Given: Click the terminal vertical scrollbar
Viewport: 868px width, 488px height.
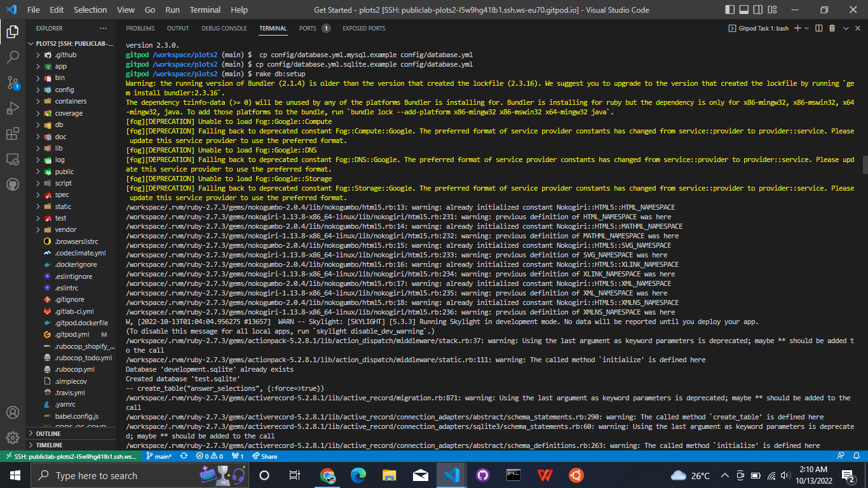Looking at the screenshot, I should pyautogui.click(x=865, y=166).
